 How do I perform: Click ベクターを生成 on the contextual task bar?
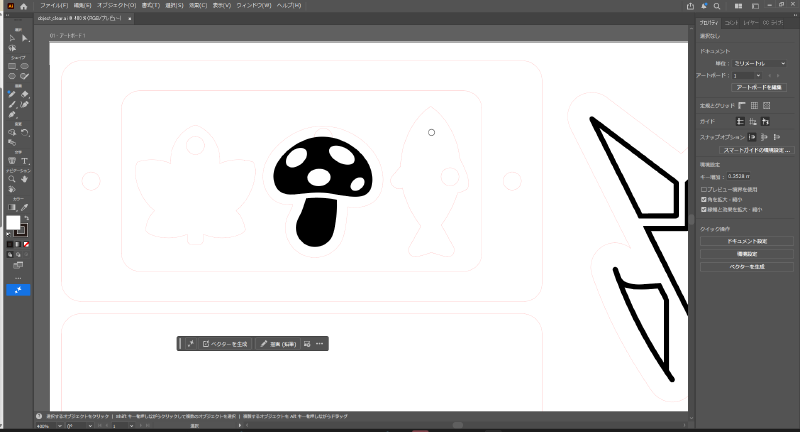coord(225,344)
